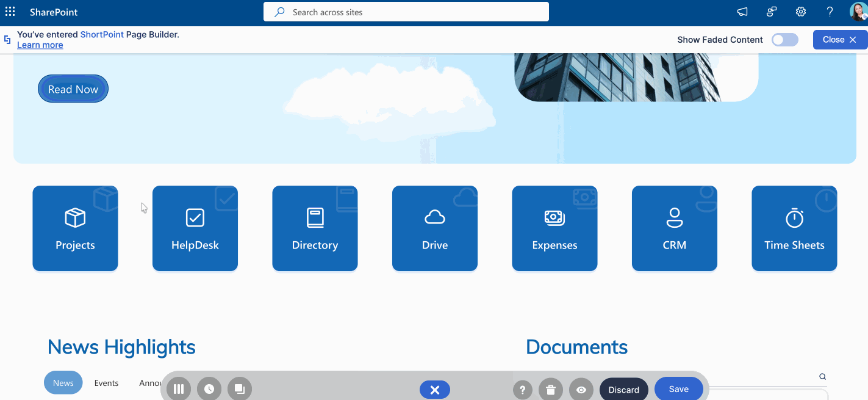This screenshot has width=868, height=400.
Task: Click the megaphone announcements icon
Action: [x=742, y=12]
